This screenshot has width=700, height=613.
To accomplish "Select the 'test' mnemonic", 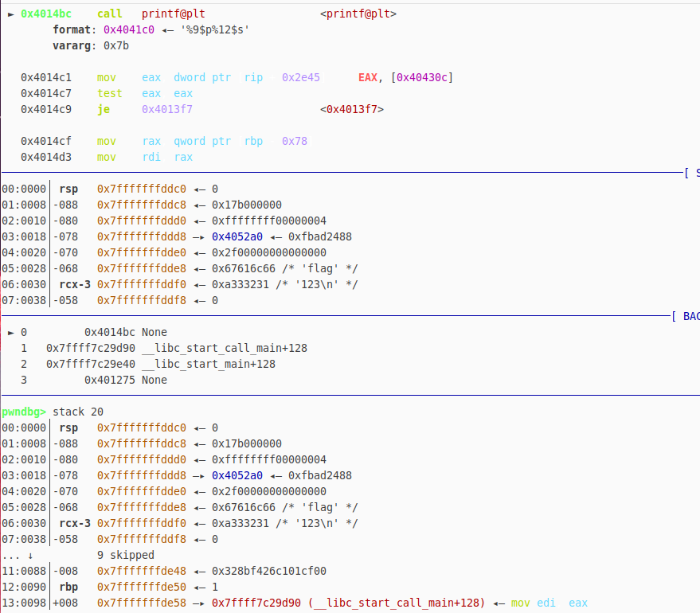I will [x=109, y=94].
